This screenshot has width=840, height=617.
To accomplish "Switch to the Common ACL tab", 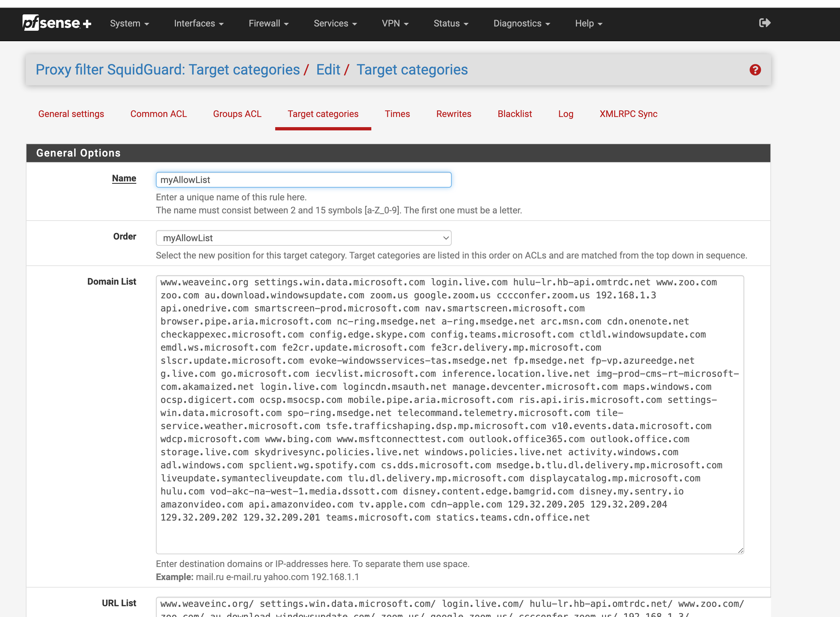I will click(159, 114).
